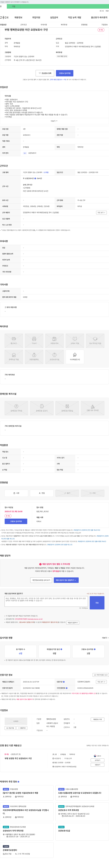Select the 면접 screening method box
Screen dimensions: 109x868
click(42, 493)
